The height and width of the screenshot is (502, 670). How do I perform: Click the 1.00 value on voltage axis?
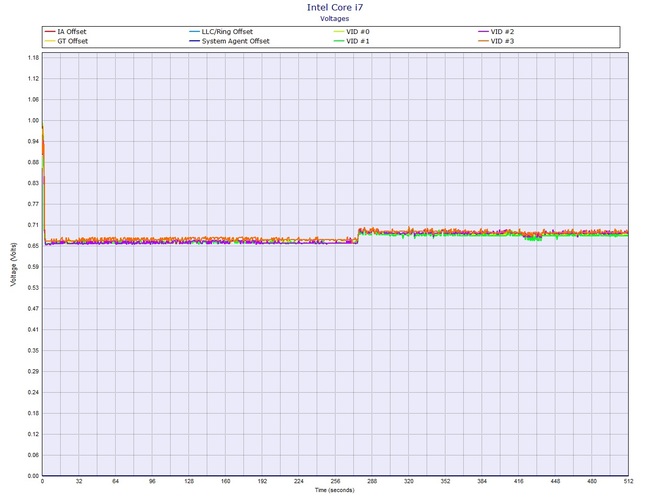[x=33, y=120]
